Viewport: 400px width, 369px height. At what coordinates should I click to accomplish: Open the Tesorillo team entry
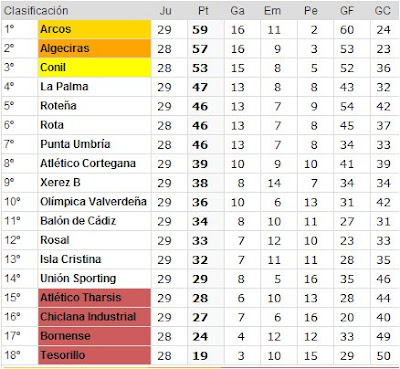[x=63, y=355]
